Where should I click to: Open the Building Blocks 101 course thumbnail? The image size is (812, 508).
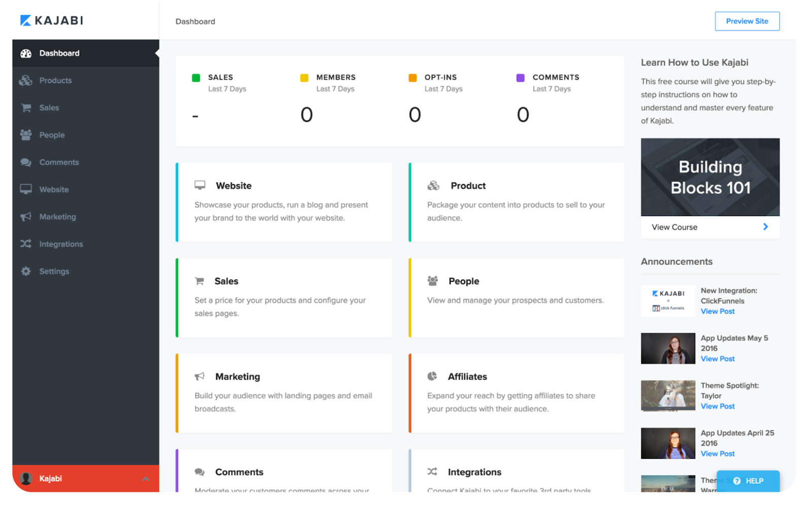(x=710, y=177)
